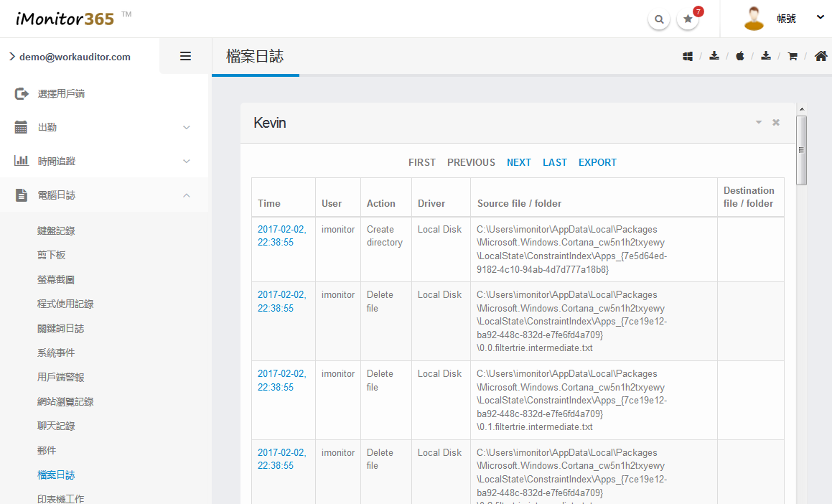Toggle sidebar with hamburger menu icon

[x=185, y=56]
